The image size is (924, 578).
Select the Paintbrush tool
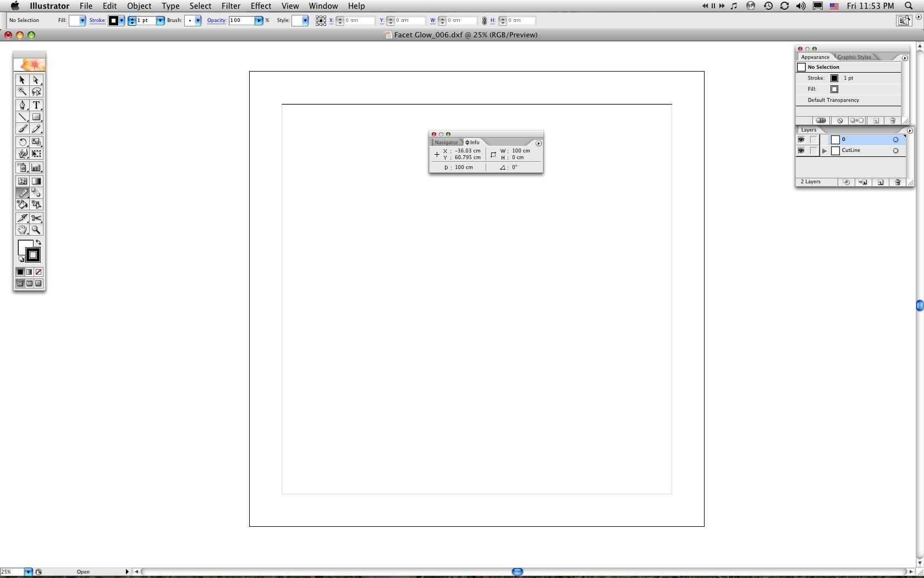(x=22, y=129)
